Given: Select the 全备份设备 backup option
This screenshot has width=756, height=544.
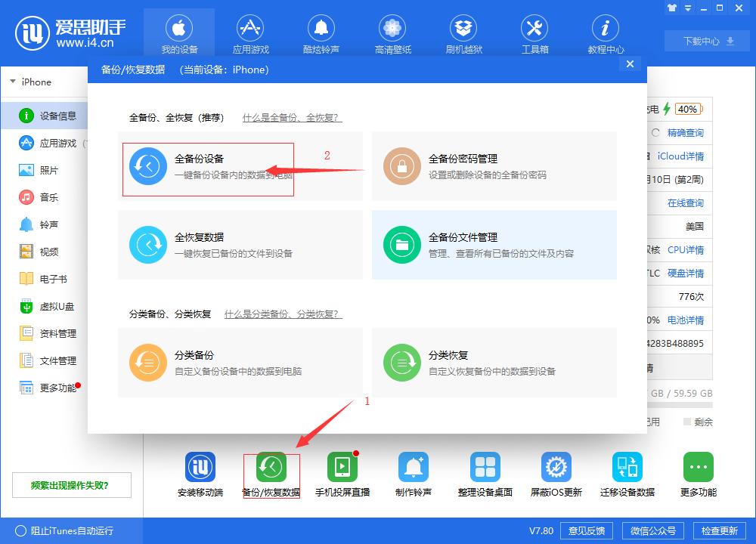Looking at the screenshot, I should pos(207,168).
